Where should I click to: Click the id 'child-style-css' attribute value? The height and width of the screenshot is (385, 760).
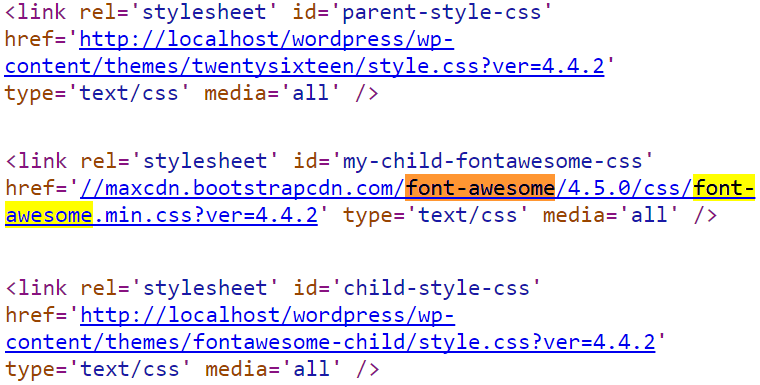(x=437, y=288)
